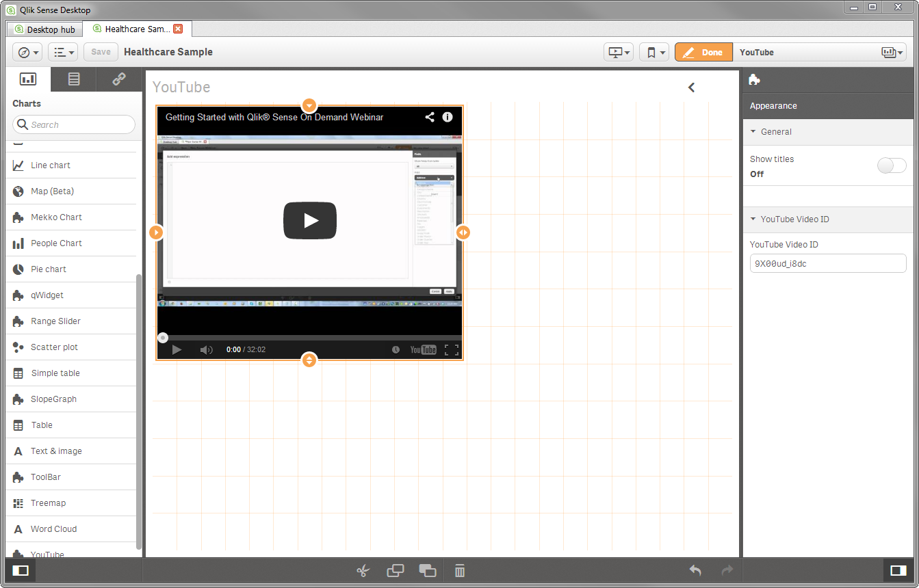Switch to the Healthcare Sample tab
Image resolution: width=919 pixels, height=588 pixels.
click(x=134, y=29)
